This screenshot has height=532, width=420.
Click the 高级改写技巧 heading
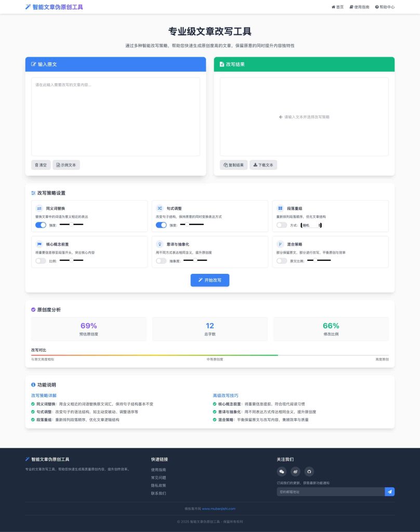coord(226,395)
